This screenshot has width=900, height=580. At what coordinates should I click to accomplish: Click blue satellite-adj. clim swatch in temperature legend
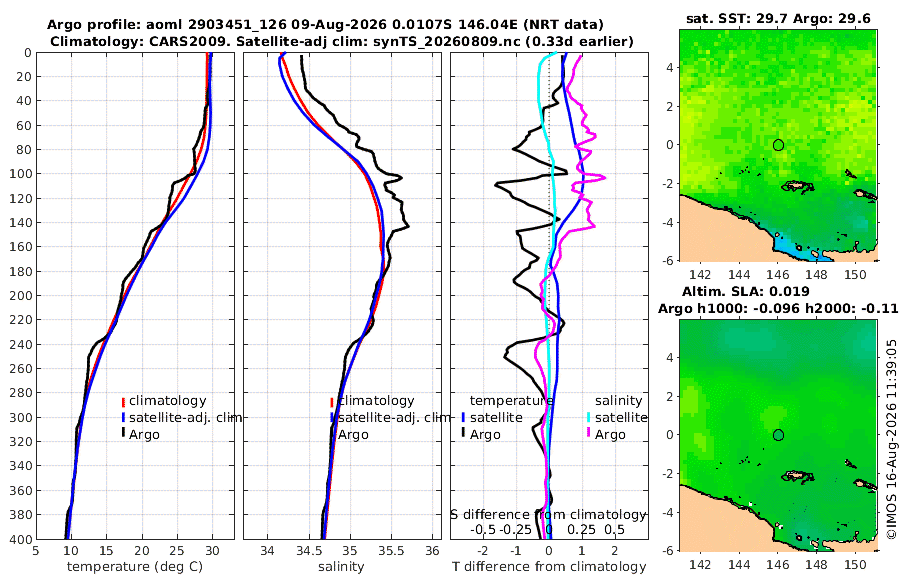pos(123,417)
